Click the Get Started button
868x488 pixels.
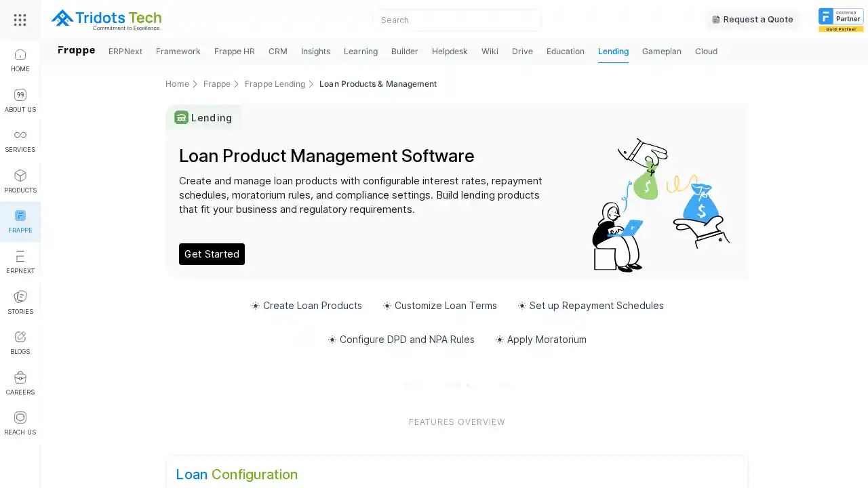(x=212, y=254)
